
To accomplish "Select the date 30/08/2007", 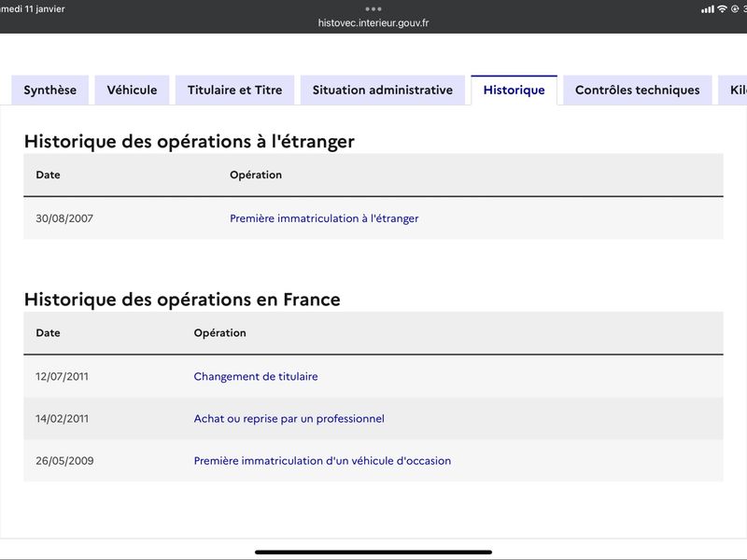I will (64, 218).
